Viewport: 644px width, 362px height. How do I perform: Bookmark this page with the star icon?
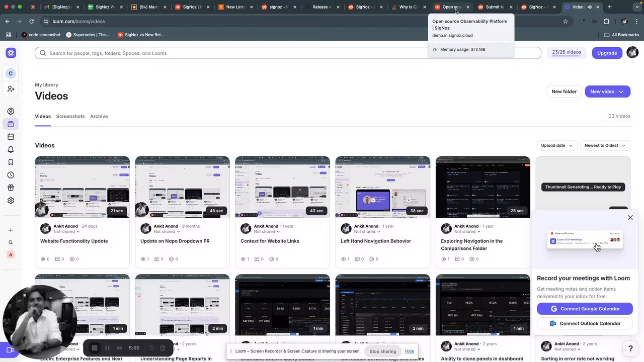click(x=566, y=22)
